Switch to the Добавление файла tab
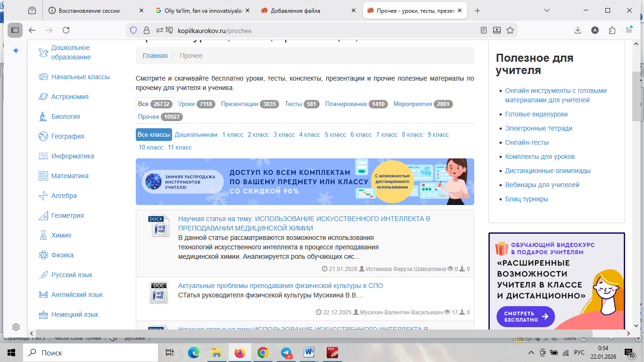644x362 pixels. tap(309, 10)
